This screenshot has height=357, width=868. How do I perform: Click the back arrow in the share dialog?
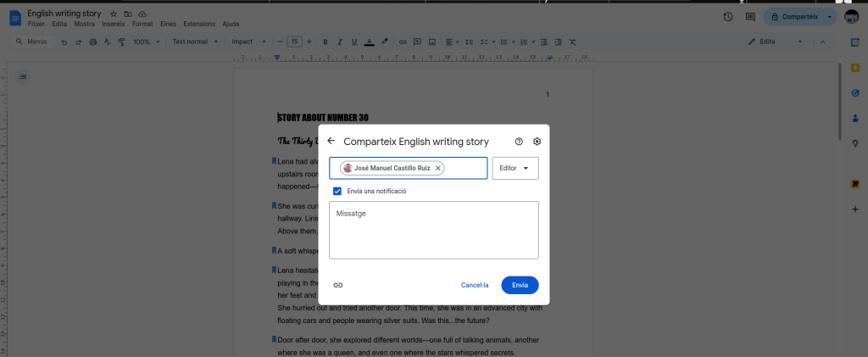pos(331,142)
